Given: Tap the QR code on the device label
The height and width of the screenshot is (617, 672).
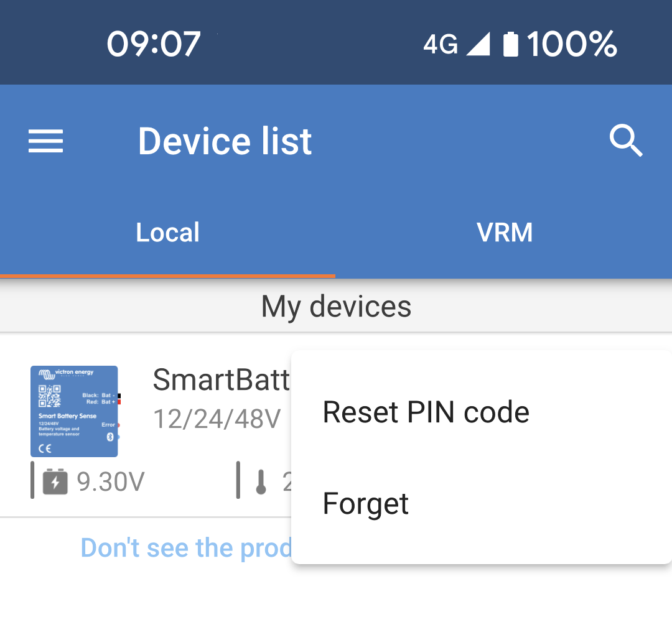Looking at the screenshot, I should (x=50, y=396).
